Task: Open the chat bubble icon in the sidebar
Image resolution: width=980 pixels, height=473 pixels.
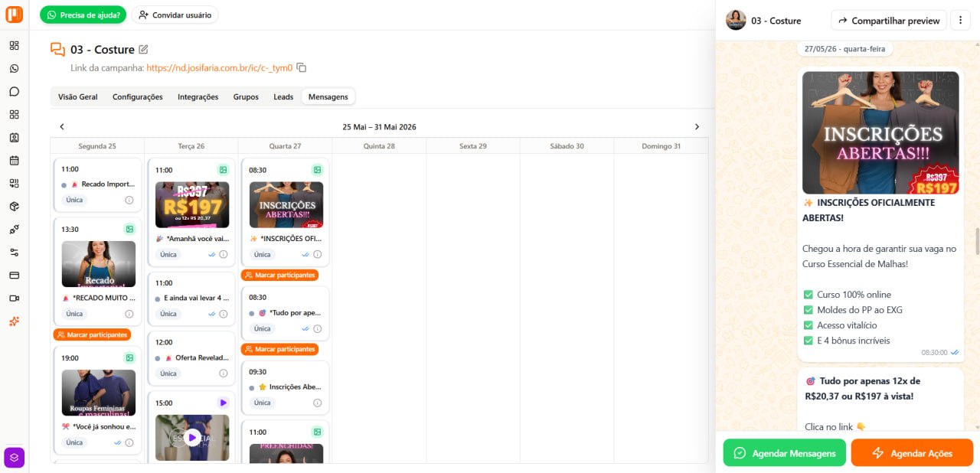Action: (x=14, y=91)
